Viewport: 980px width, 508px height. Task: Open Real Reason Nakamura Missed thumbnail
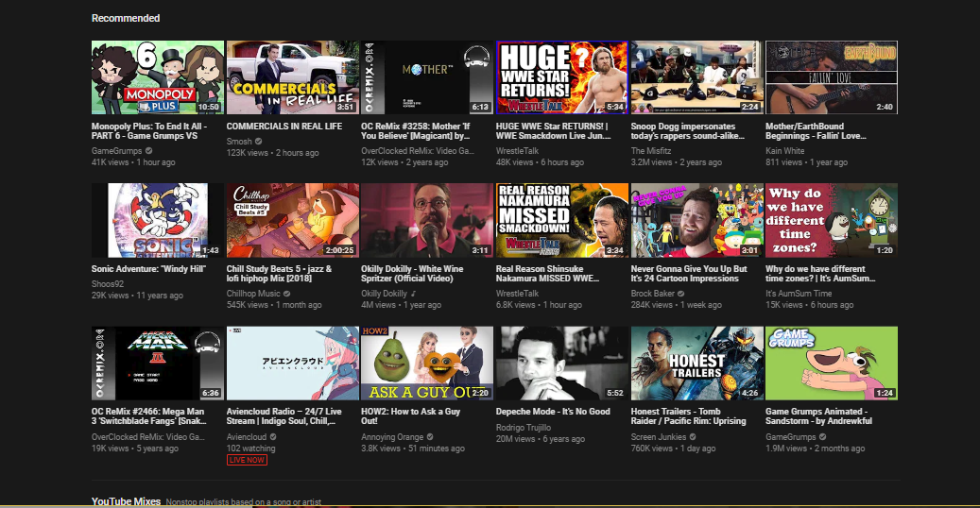[562, 220]
